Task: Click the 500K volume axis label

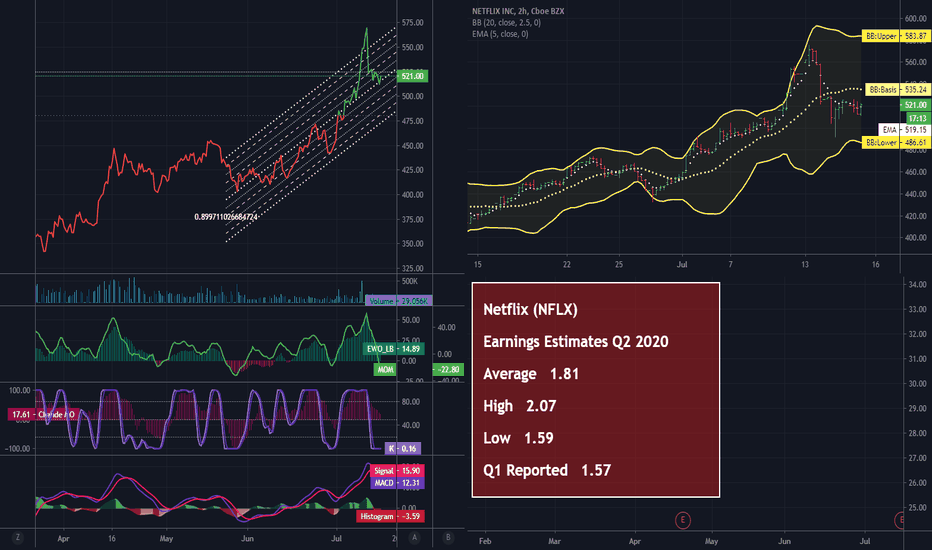Action: (410, 281)
